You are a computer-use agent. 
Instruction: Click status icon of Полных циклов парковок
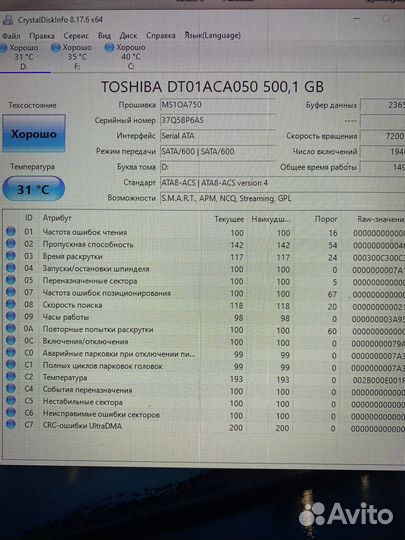pyautogui.click(x=11, y=365)
